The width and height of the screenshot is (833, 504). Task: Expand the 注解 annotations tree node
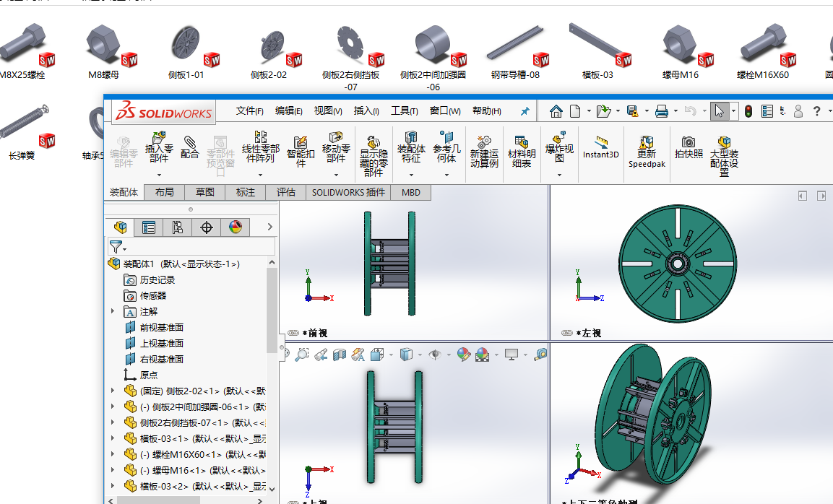[113, 311]
